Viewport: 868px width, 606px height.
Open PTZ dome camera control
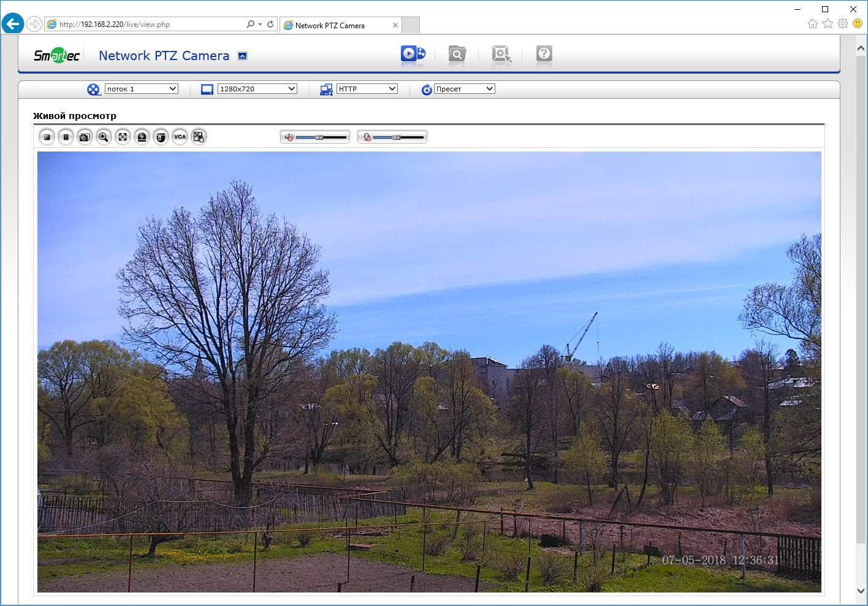click(161, 137)
